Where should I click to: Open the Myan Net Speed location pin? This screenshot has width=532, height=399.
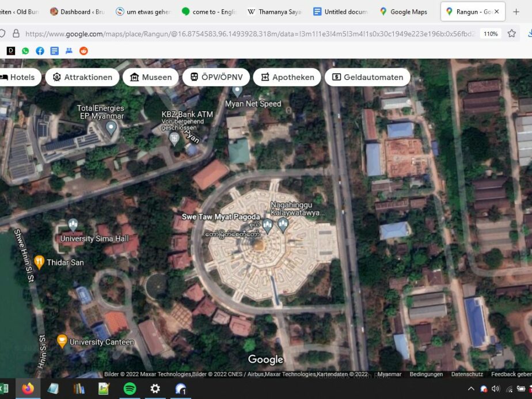[x=237, y=91]
